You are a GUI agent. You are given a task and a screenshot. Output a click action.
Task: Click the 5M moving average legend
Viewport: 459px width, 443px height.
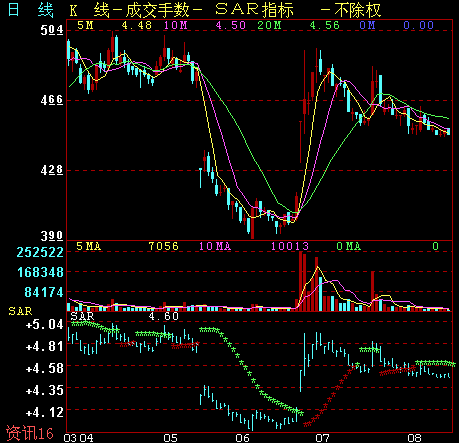click(85, 25)
